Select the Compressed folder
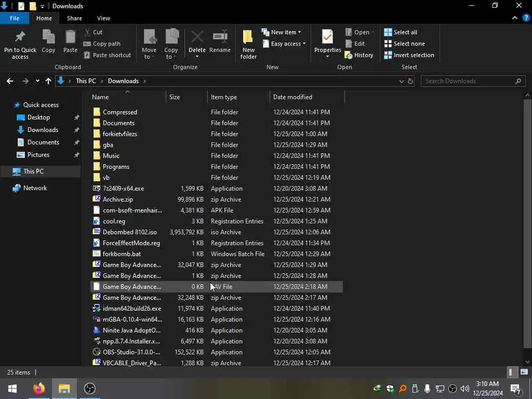This screenshot has height=399, width=532. 217,112
